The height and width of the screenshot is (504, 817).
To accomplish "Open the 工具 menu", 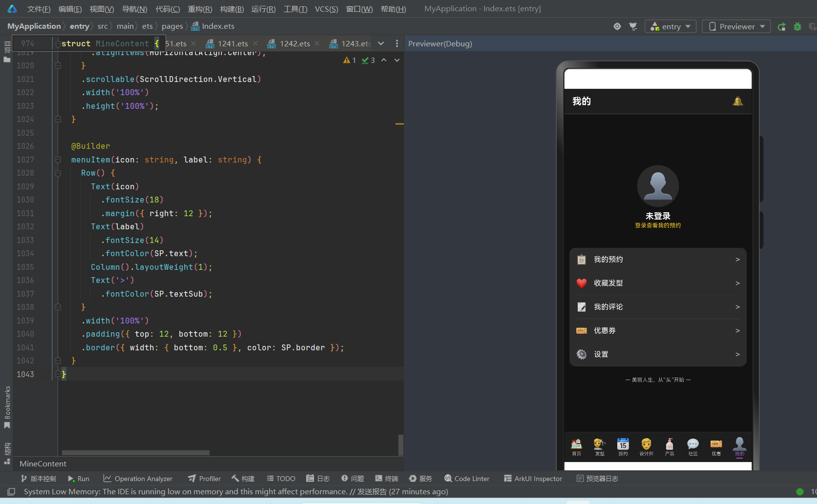I will (295, 9).
